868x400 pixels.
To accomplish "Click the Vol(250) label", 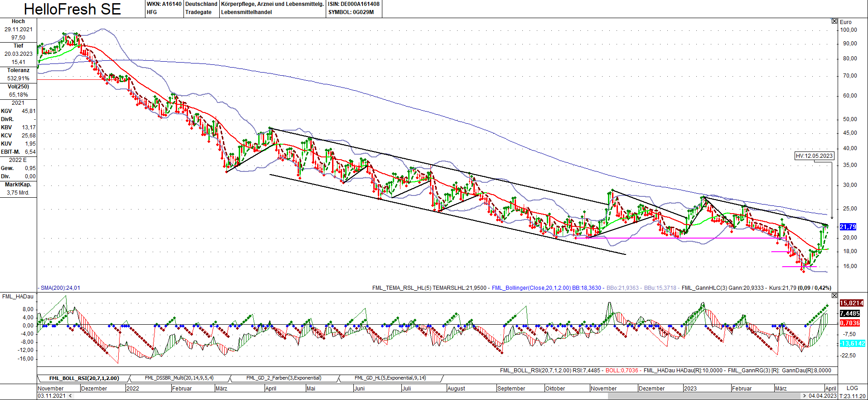I will (18, 87).
